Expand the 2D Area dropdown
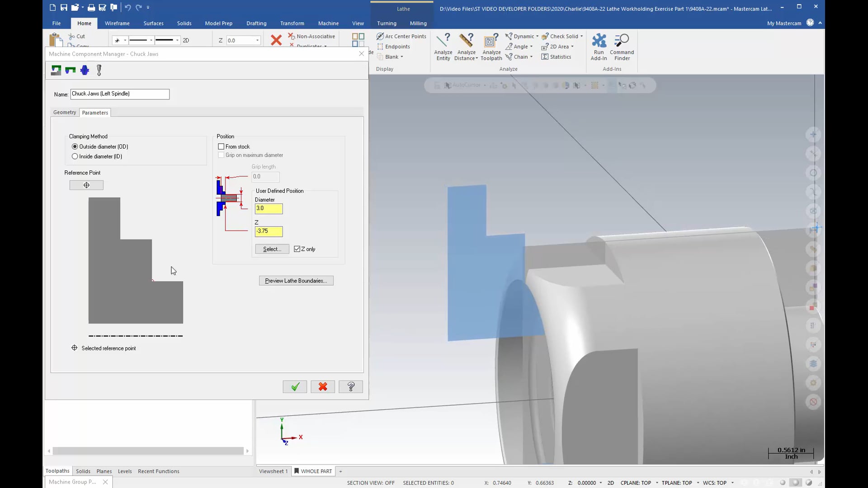The width and height of the screenshot is (868, 488). point(572,47)
